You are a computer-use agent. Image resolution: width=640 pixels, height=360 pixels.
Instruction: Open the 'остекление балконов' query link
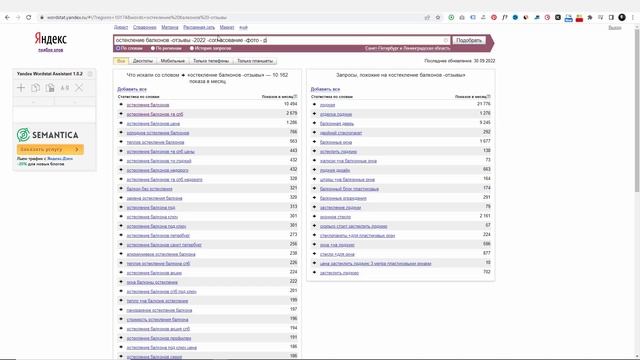148,105
